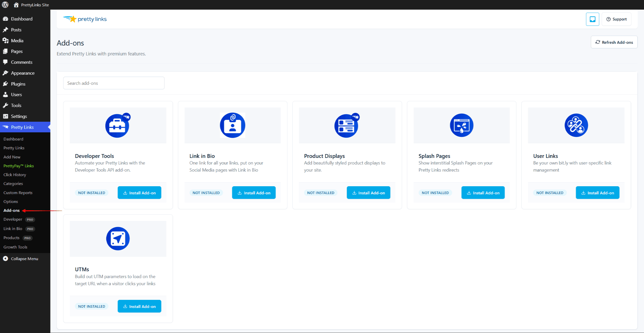Screen dimensions: 644x333
Task: Click NOT INSTALLED badge on UTMs card
Action: (x=91, y=306)
